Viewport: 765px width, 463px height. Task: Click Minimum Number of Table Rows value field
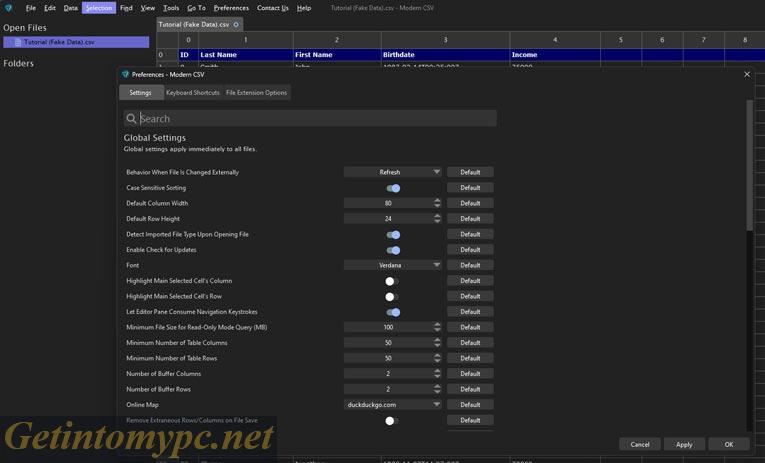pos(388,358)
